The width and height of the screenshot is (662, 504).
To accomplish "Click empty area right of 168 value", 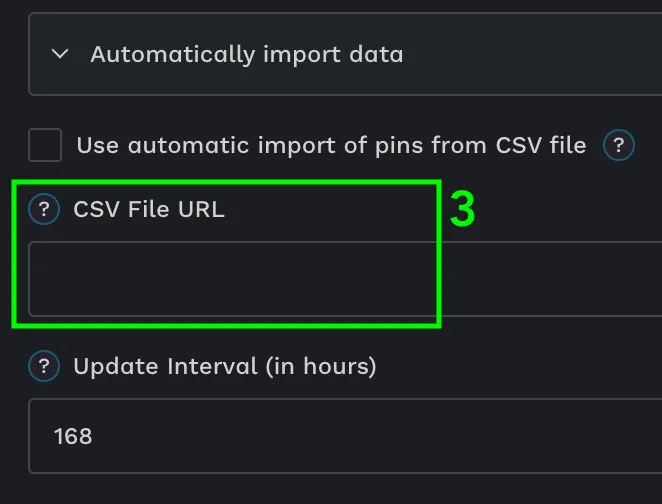I will tap(377, 436).
